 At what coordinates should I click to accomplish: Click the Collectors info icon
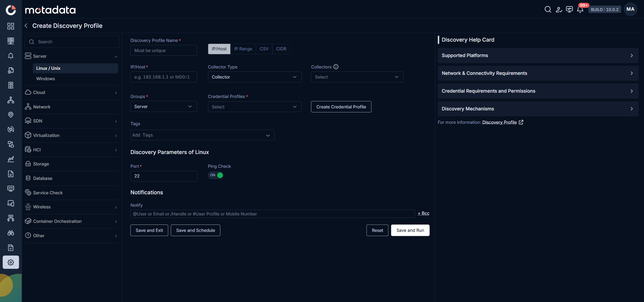coord(336,67)
